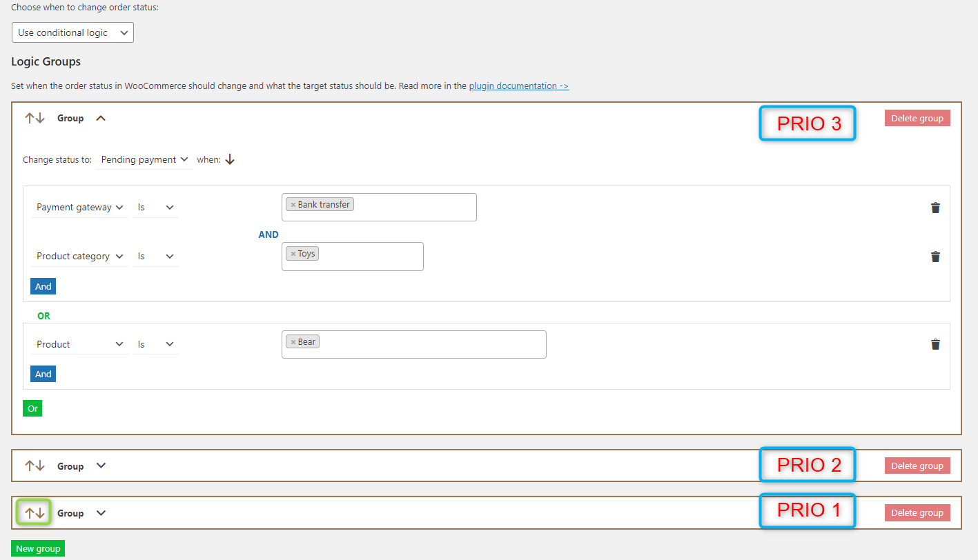978x560 pixels.
Task: Open the Payment gateway condition type dropdown
Action: click(x=79, y=207)
